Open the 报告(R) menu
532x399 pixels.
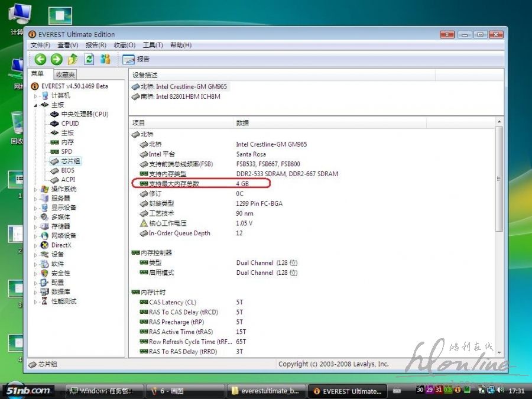pyautogui.click(x=96, y=45)
